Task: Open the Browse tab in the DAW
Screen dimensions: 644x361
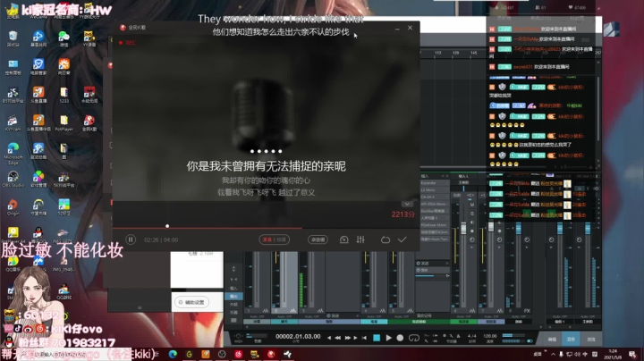Action: click(590, 340)
